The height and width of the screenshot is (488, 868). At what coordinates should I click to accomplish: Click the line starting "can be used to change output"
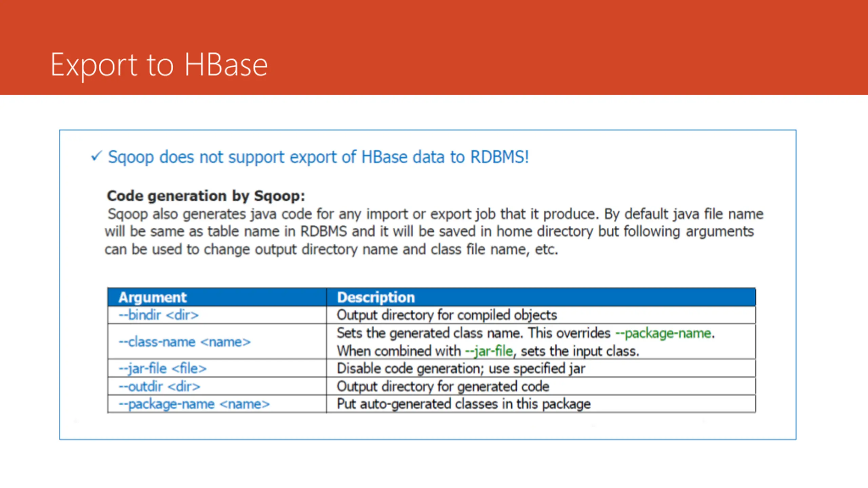coord(331,249)
